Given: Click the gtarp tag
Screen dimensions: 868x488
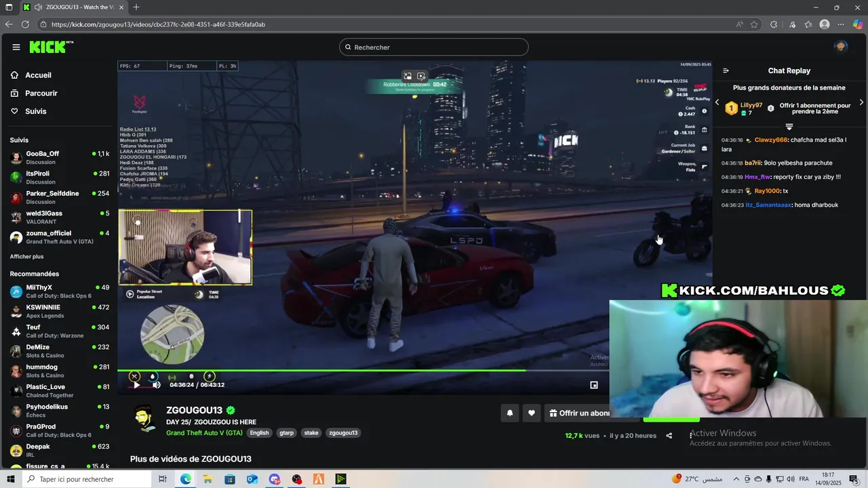Looking at the screenshot, I should point(287,432).
